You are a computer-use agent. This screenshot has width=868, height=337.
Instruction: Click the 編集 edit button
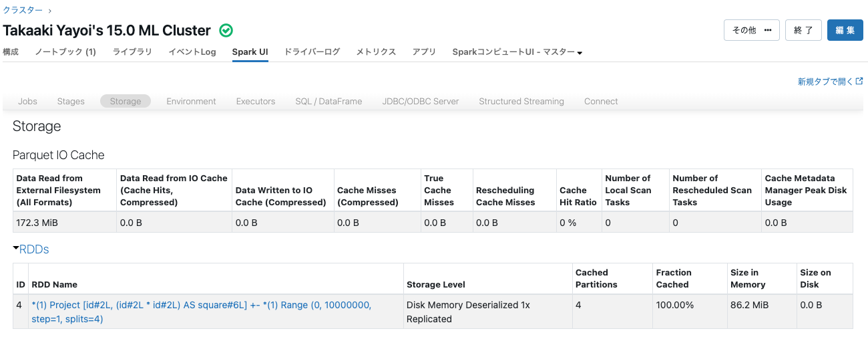(x=845, y=30)
